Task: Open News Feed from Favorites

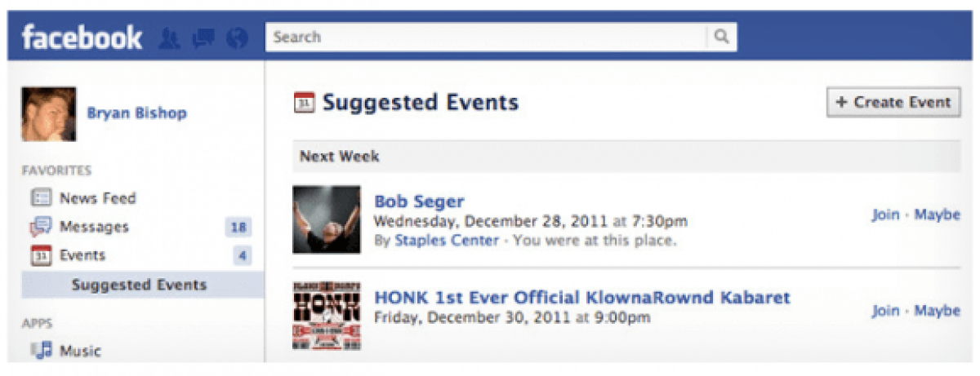Action: coord(97,198)
